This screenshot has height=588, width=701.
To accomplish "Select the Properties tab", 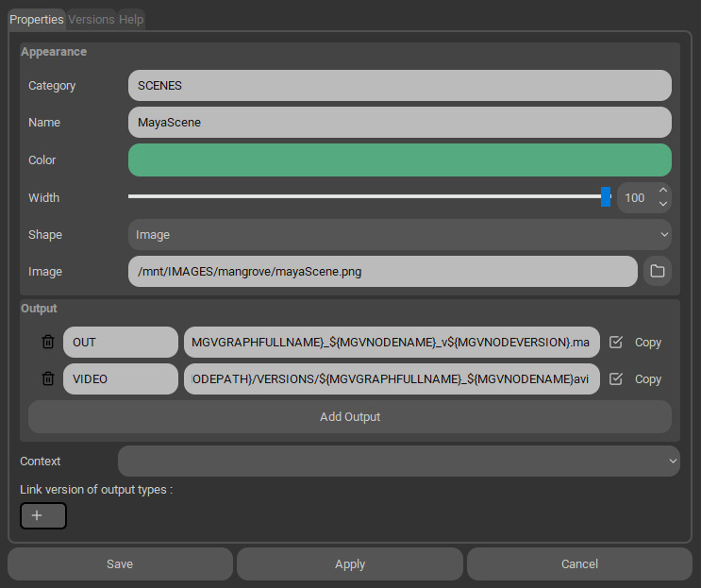I will click(x=36, y=19).
